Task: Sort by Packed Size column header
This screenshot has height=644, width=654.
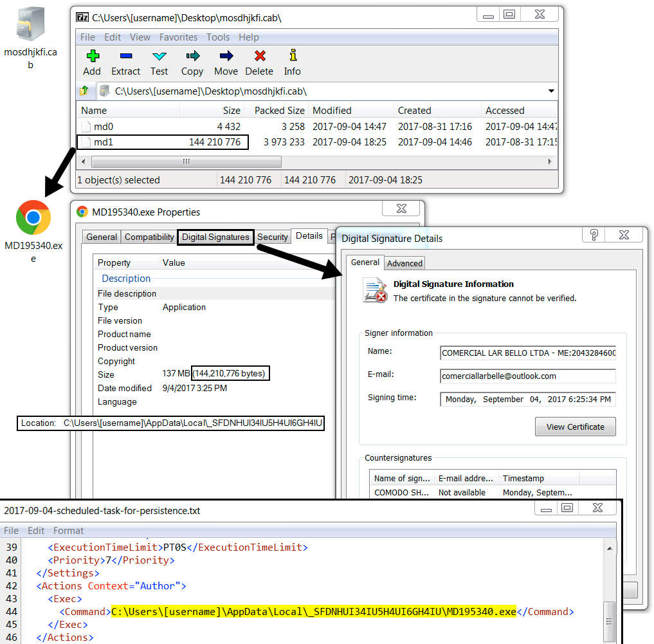Action: point(277,111)
